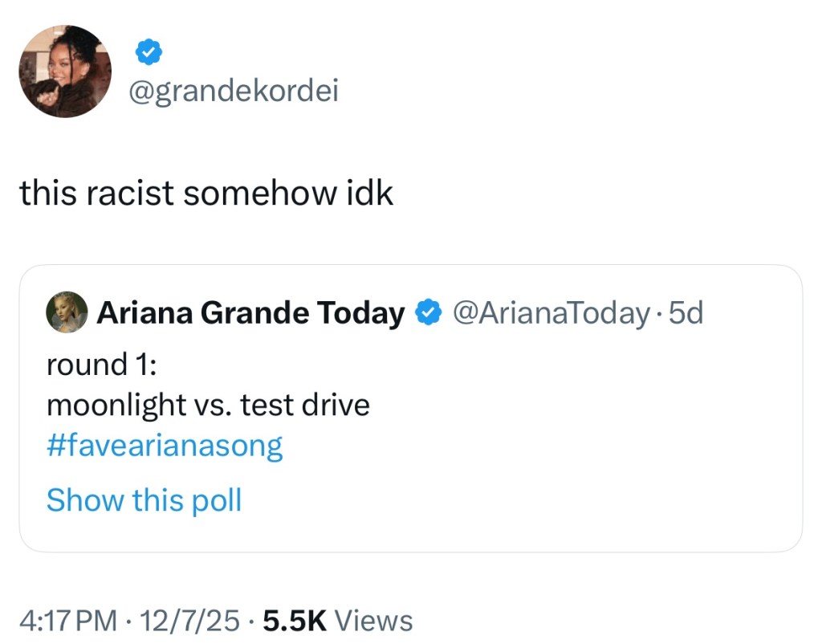Click the 4:17 PM post time

click(x=68, y=621)
